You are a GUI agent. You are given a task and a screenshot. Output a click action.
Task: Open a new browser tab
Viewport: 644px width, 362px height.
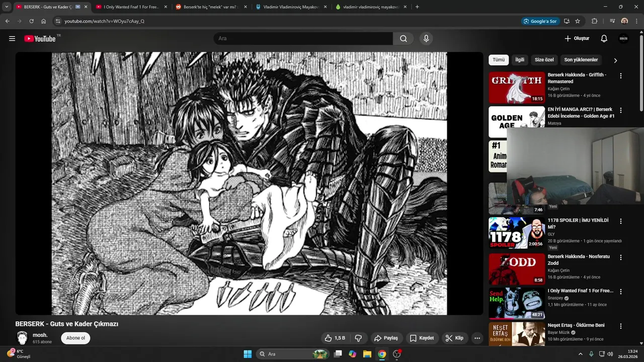coord(417,7)
